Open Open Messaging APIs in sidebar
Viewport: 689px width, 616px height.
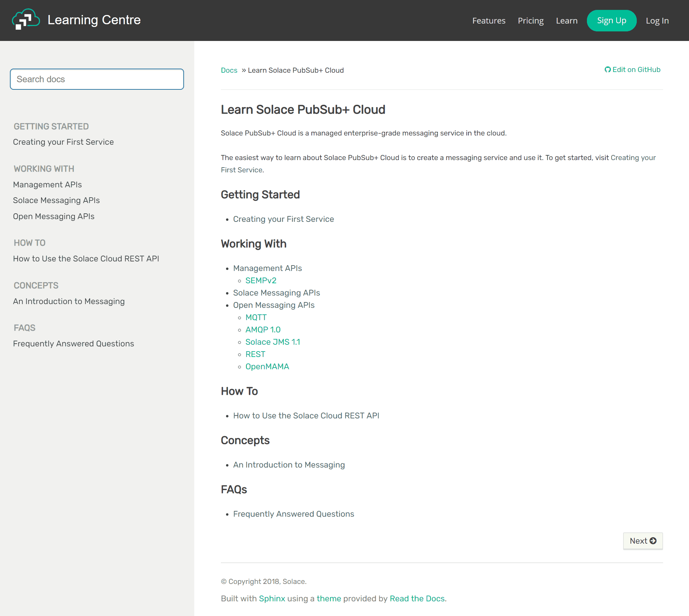tap(54, 216)
